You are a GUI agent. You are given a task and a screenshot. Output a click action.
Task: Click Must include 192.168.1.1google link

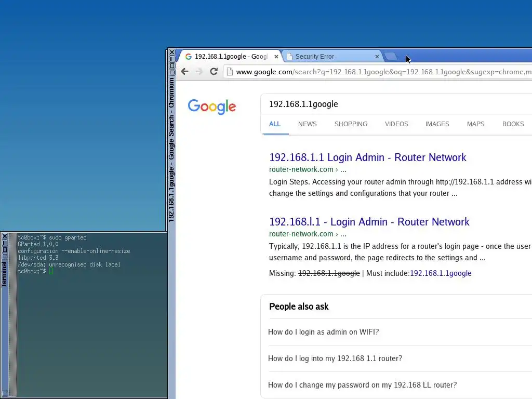(441, 273)
